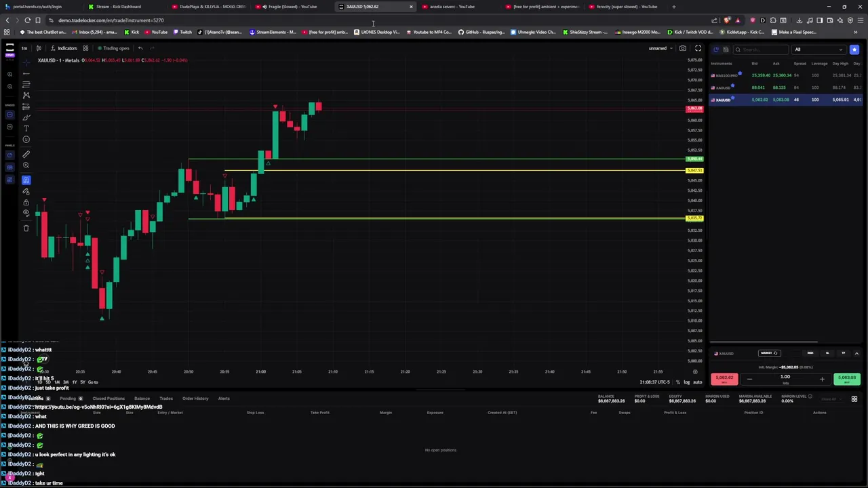Collapse the order panel chevron

pyautogui.click(x=856, y=353)
